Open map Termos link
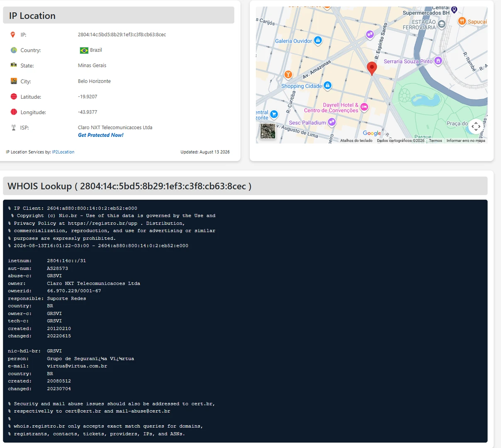This screenshot has height=448, width=501. (435, 141)
